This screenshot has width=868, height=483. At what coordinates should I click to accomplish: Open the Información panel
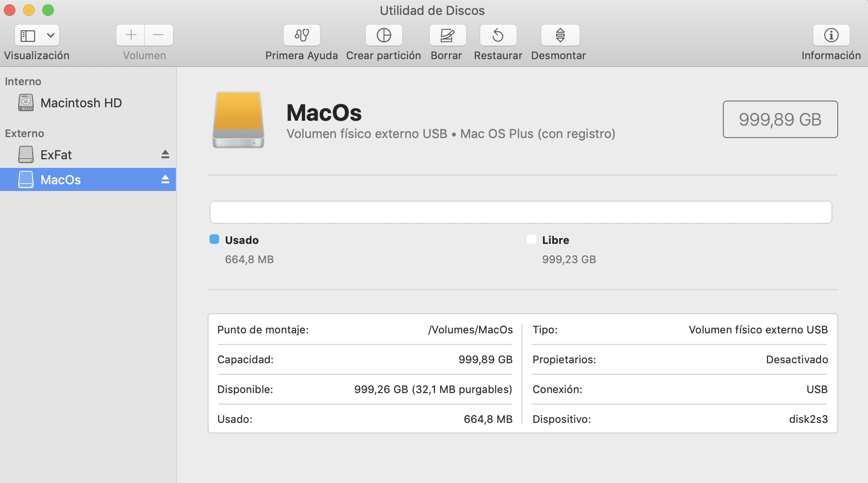(831, 36)
